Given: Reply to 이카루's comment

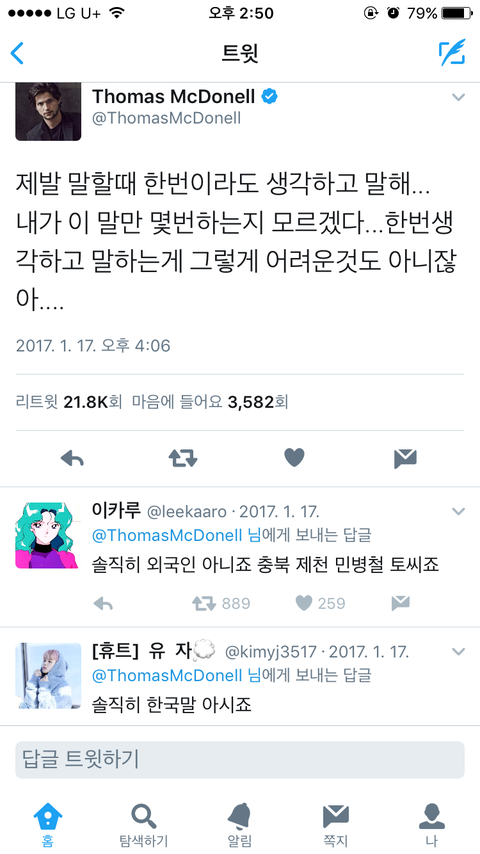Looking at the screenshot, I should click(103, 603).
